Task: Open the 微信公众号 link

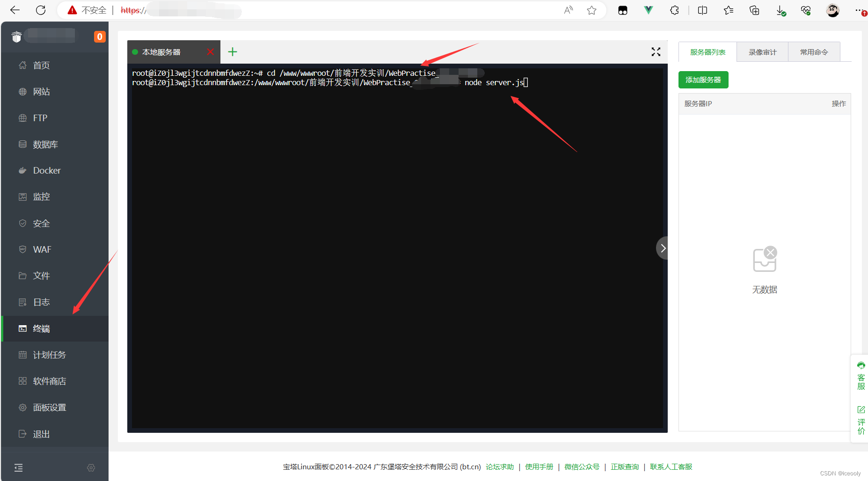Action: pyautogui.click(x=582, y=467)
